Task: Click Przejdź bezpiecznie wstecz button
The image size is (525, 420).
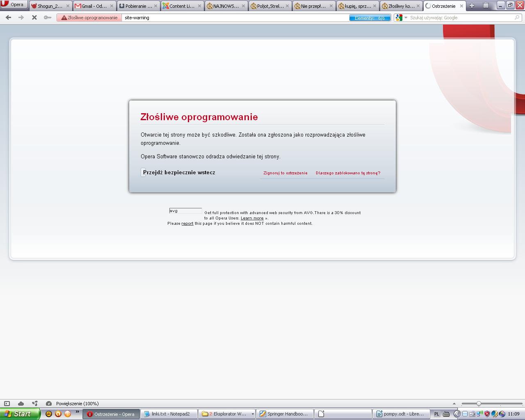Action: 178,173
